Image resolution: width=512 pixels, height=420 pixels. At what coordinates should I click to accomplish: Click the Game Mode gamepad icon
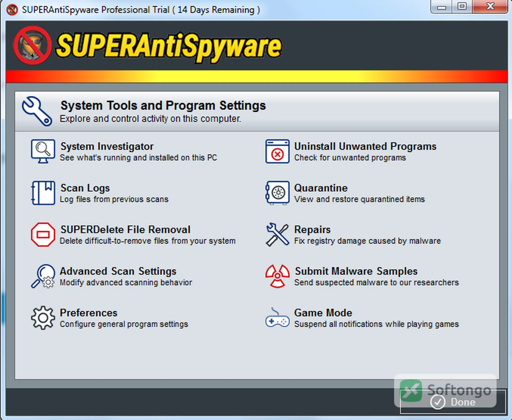click(277, 318)
